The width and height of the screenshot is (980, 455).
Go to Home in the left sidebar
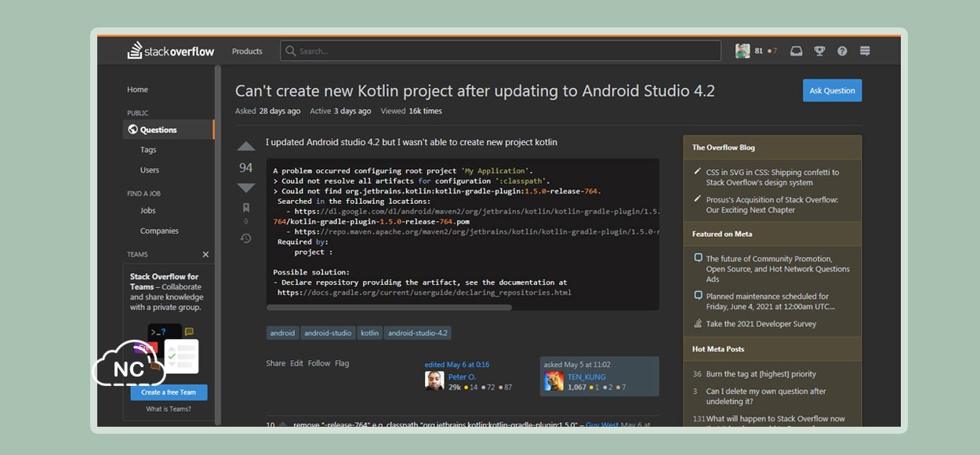137,89
